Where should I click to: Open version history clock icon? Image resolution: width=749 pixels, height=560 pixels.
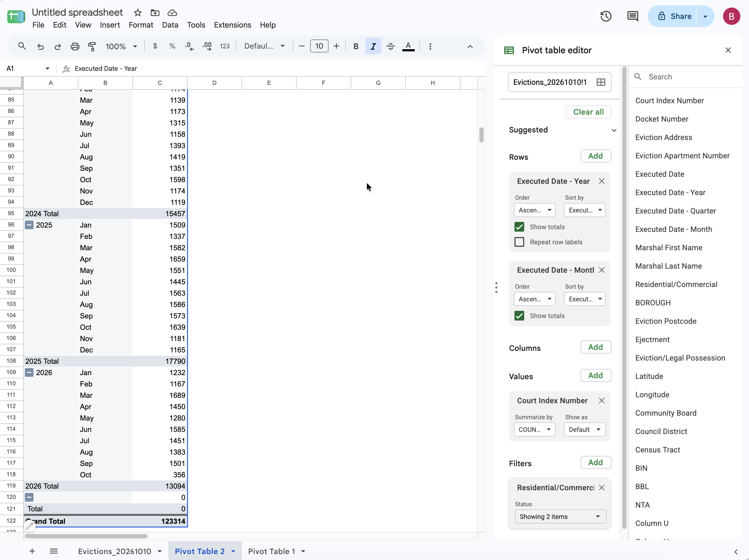[606, 16]
